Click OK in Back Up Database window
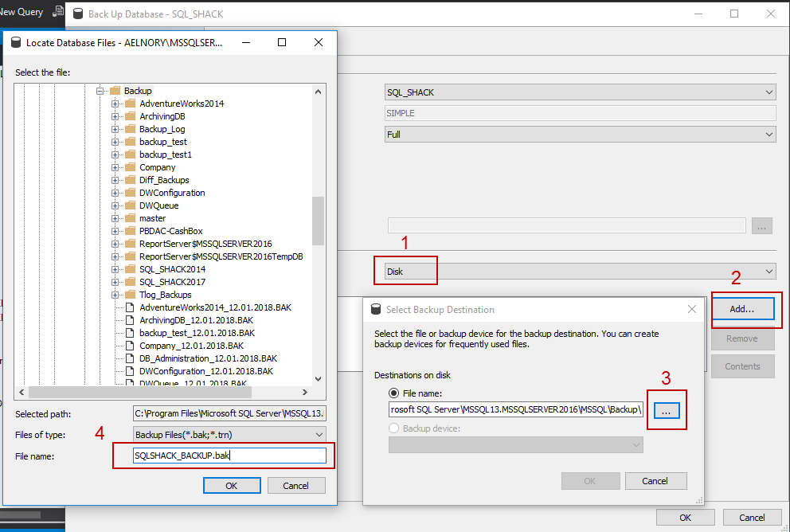This screenshot has height=532, width=790. click(x=685, y=518)
